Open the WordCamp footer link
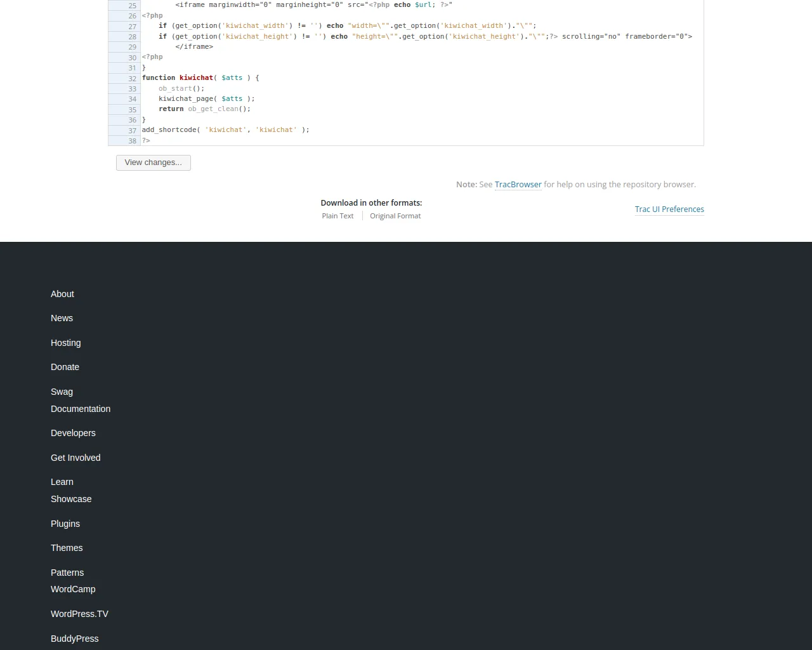This screenshot has height=650, width=812. [73, 589]
